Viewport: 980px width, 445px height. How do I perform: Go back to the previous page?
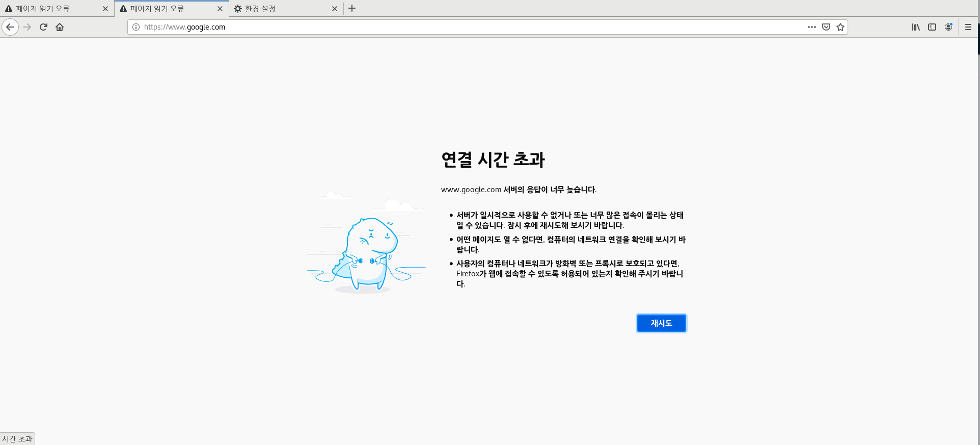(x=10, y=27)
